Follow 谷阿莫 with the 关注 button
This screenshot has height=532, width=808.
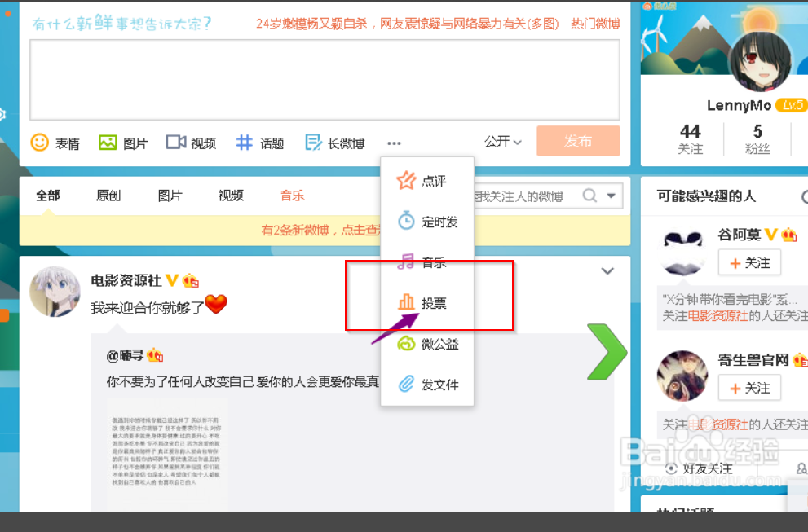pyautogui.click(x=748, y=262)
